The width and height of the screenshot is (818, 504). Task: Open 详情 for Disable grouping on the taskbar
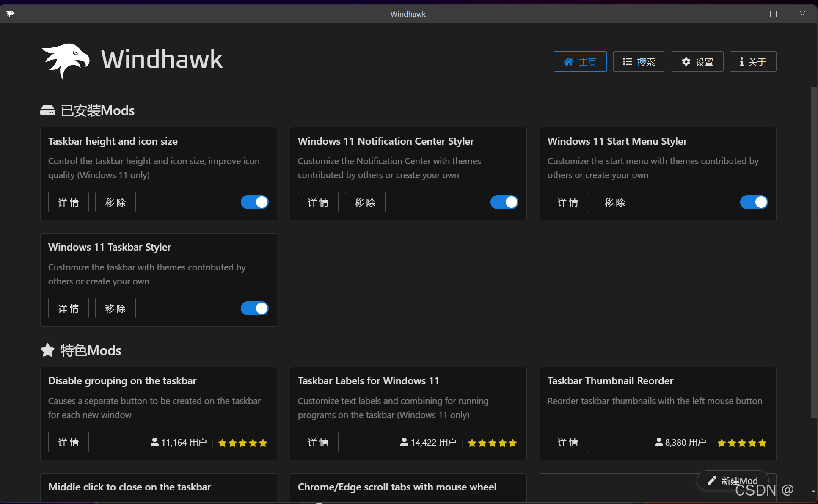coord(68,442)
